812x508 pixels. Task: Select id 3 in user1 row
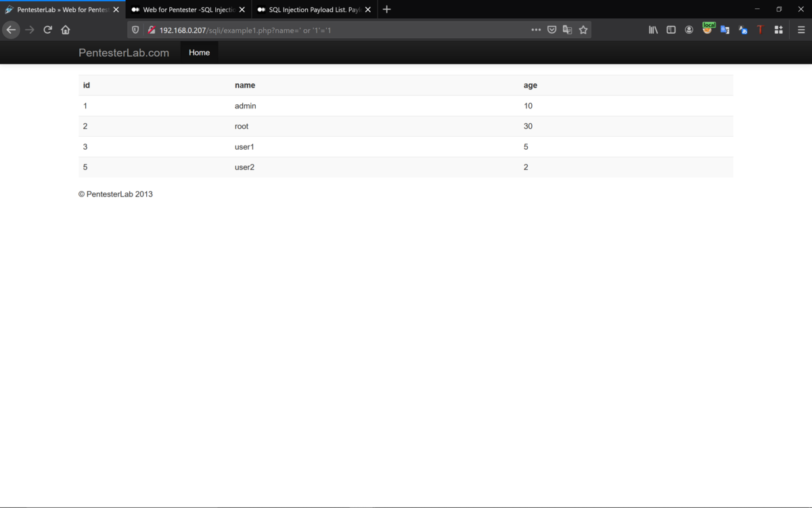coord(85,146)
